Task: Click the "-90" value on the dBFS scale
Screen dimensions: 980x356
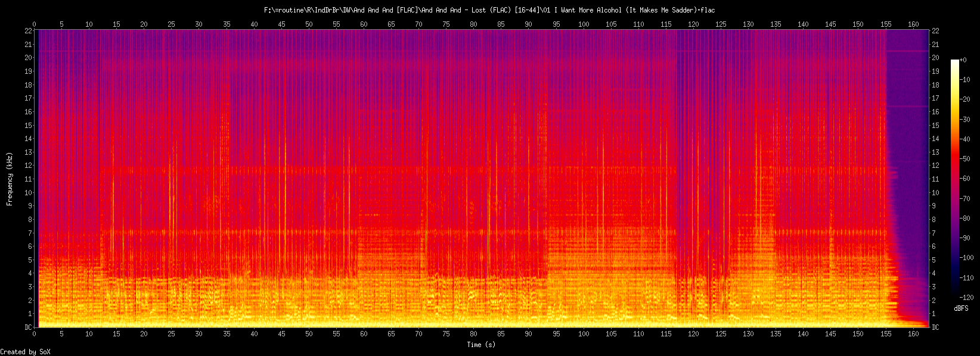Action: pyautogui.click(x=965, y=238)
